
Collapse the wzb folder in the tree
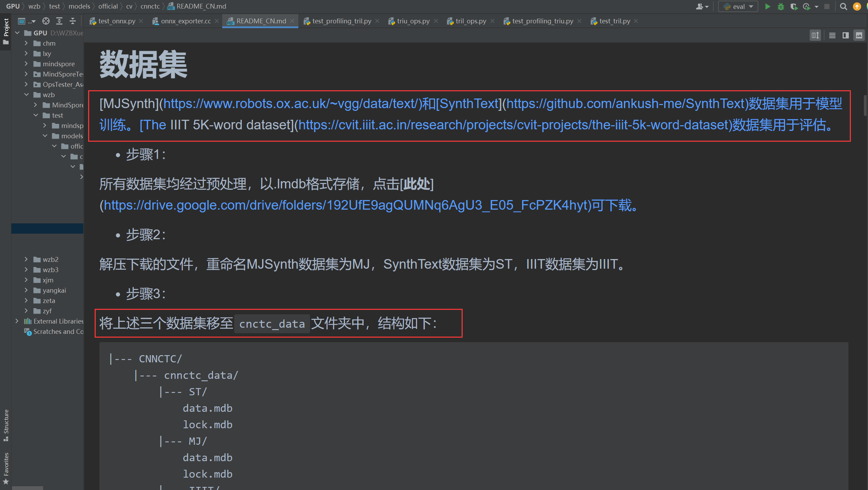(x=26, y=95)
